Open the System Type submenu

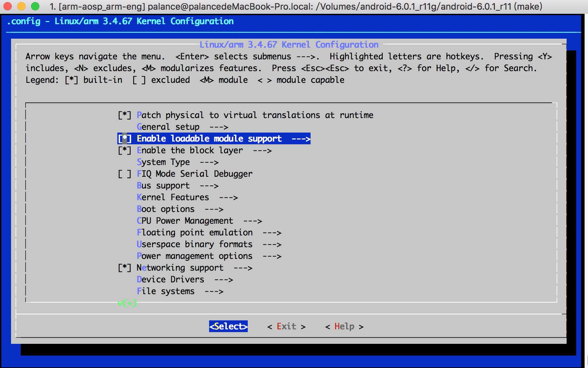pyautogui.click(x=177, y=162)
